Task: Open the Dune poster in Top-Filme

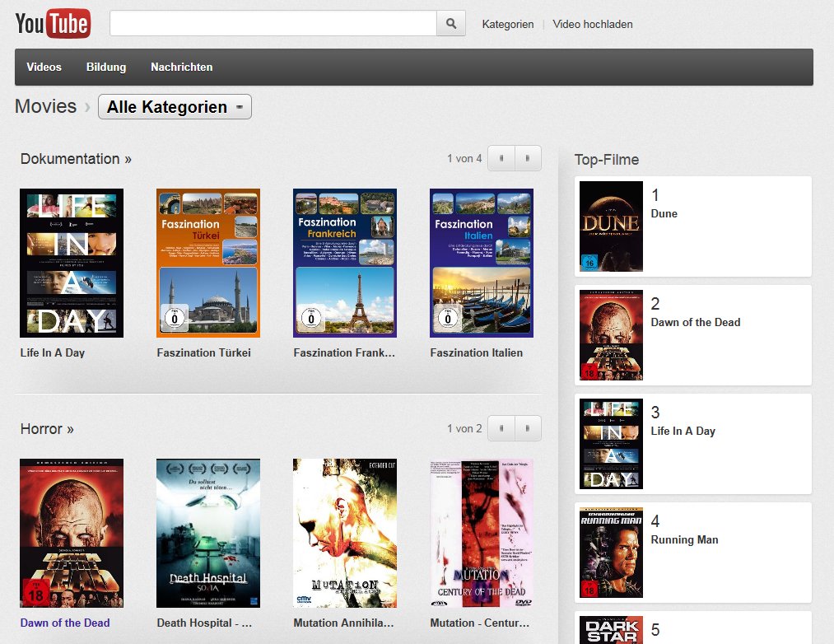Action: pyautogui.click(x=611, y=226)
